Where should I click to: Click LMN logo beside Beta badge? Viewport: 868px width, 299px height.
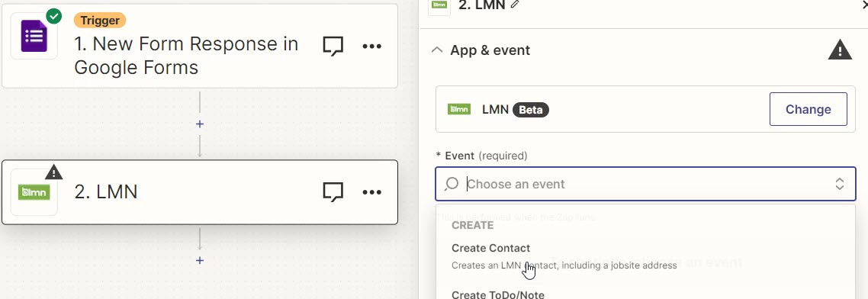tap(459, 109)
